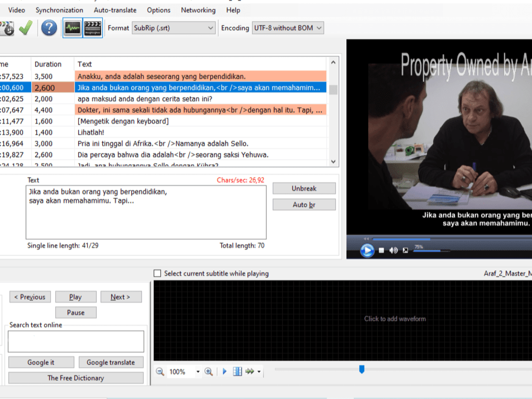Adjust the video volume slider at 75%
532x399 pixels.
[432, 251]
